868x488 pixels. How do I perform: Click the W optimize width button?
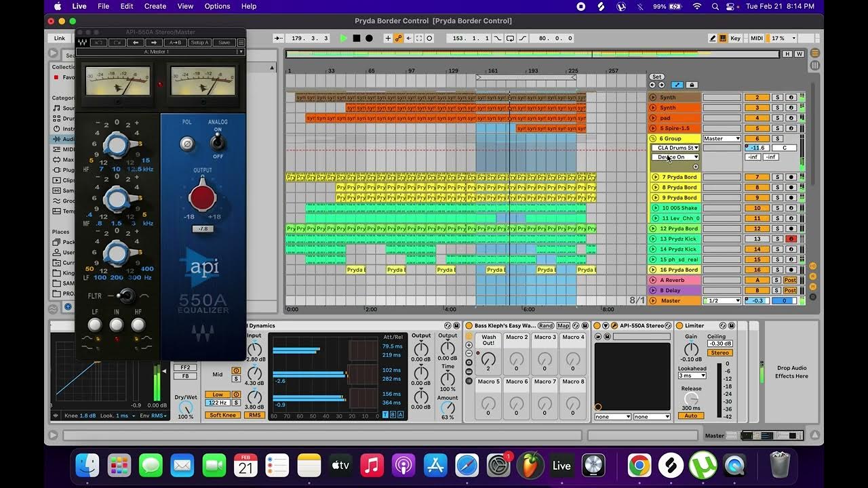click(799, 54)
